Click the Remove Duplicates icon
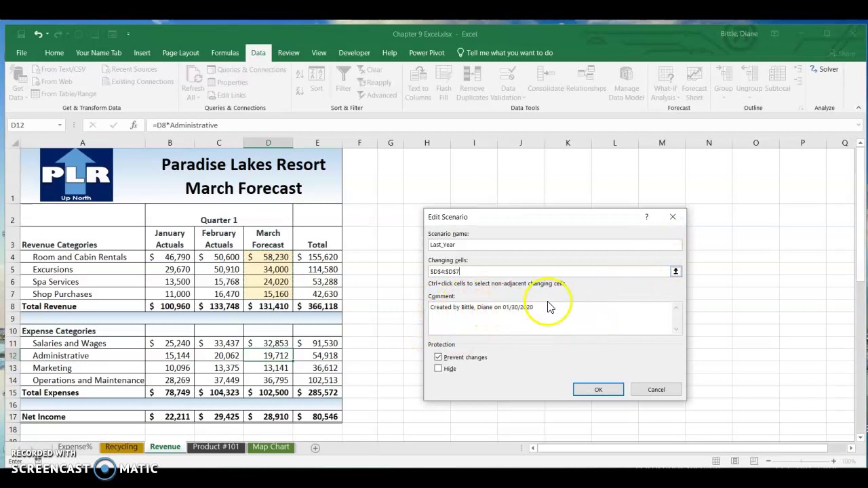 coord(472,83)
